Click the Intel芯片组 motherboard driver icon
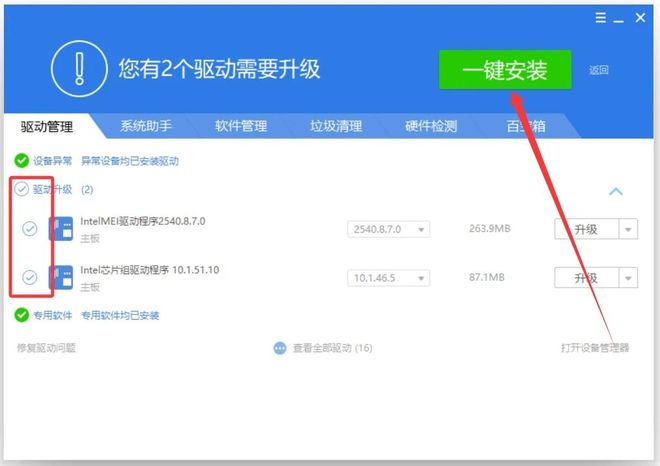Viewport: 660px width, 466px height. 61,277
